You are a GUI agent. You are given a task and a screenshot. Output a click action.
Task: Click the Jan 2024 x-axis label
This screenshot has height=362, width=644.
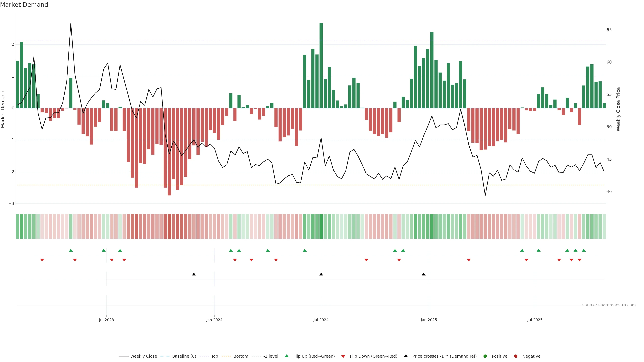tap(214, 320)
